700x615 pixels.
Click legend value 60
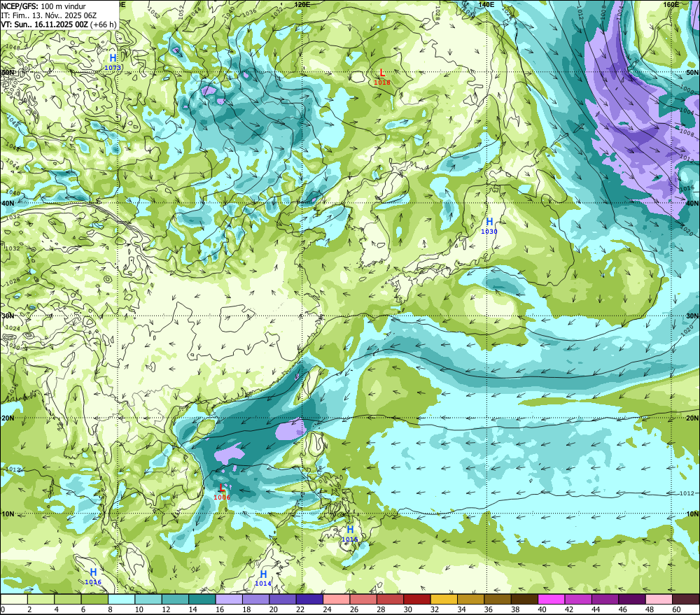[x=677, y=609]
